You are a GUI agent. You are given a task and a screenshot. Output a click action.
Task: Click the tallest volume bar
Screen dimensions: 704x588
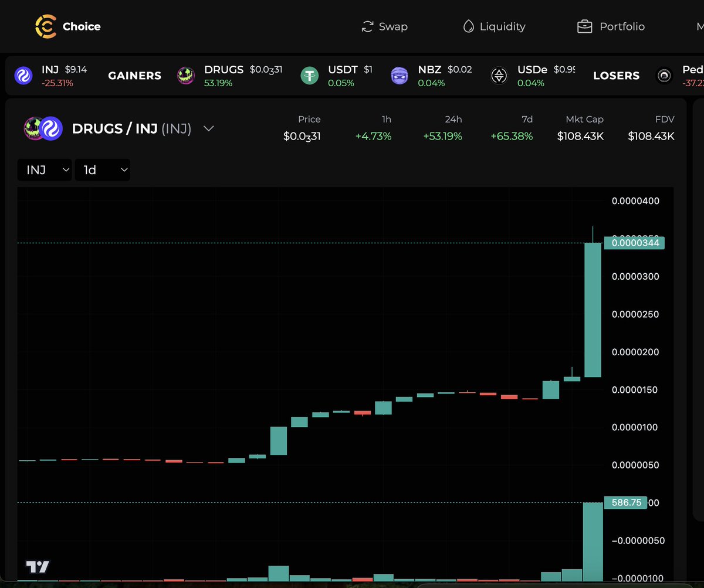[x=593, y=542]
